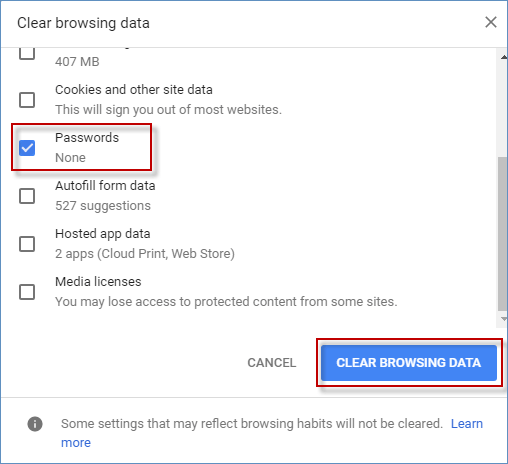This screenshot has width=508, height=464.
Task: Click the '407 MB' size text
Action: (x=77, y=62)
